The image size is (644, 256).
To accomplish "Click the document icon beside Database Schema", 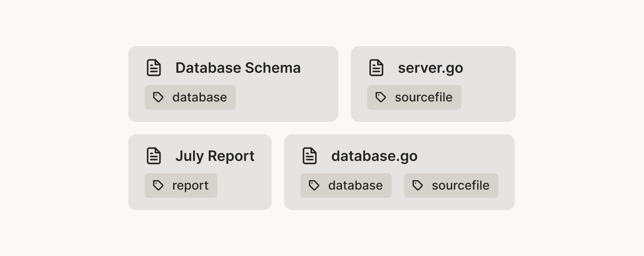I will pos(154,68).
